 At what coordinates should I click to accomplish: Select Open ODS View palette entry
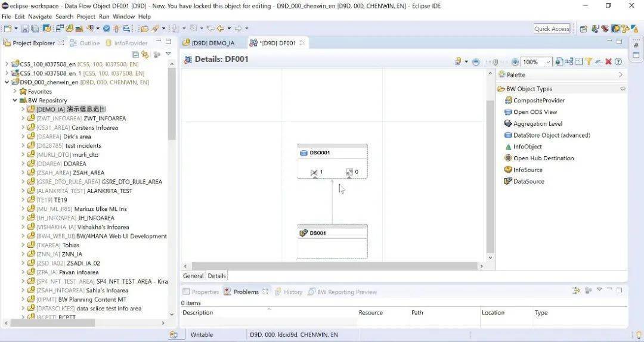pos(530,111)
